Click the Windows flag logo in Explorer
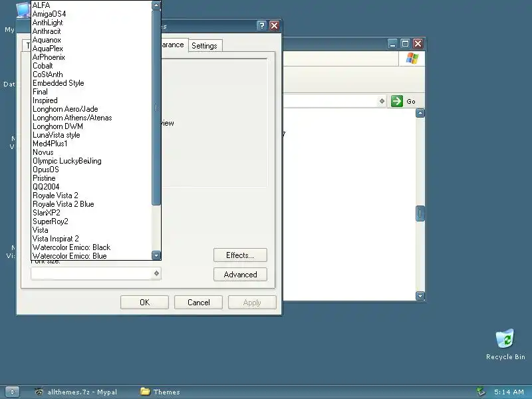532x399 pixels. (412, 59)
